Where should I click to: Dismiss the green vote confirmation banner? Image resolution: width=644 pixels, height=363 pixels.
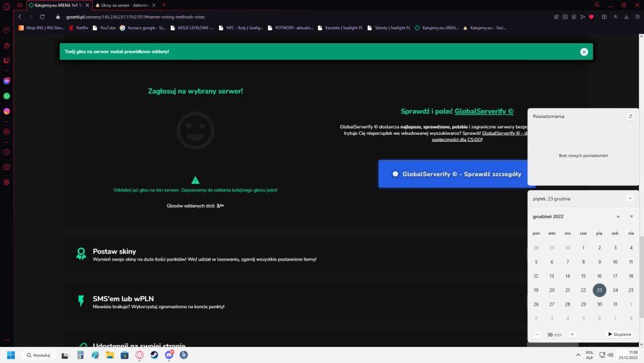click(x=584, y=52)
